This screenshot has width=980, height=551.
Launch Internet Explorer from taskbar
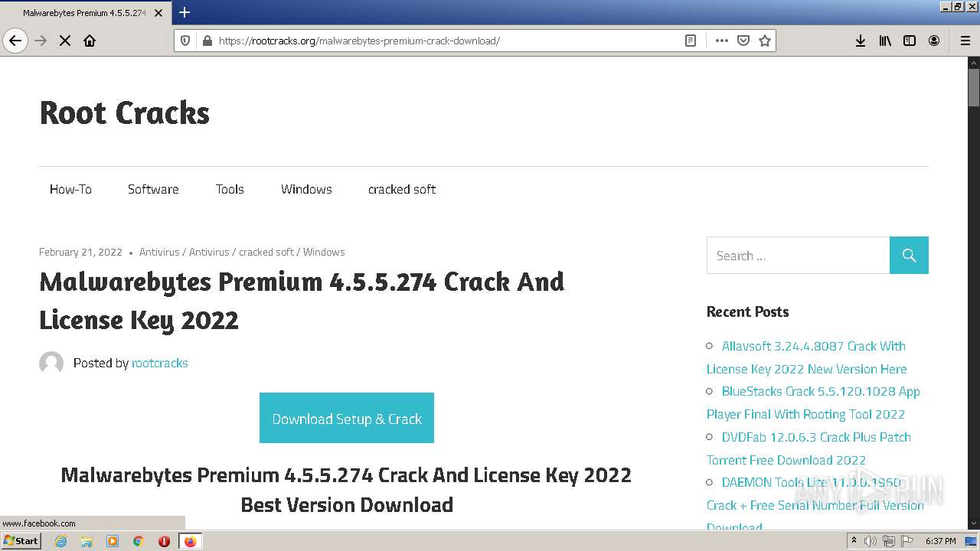click(61, 541)
